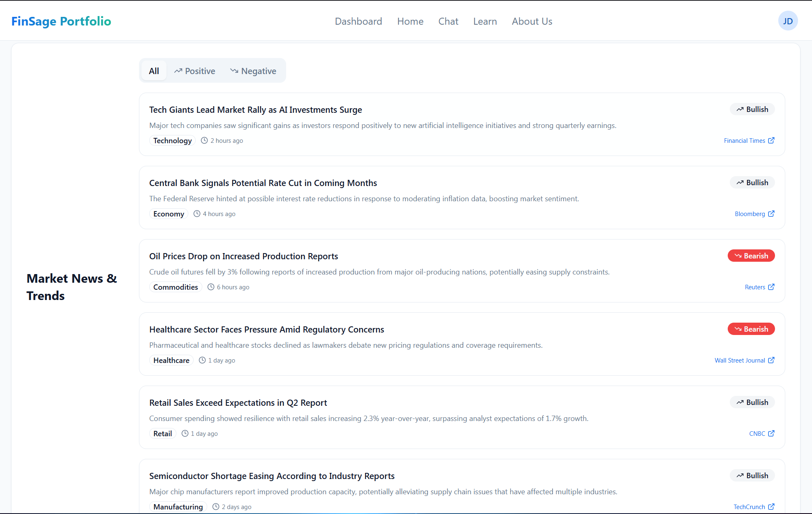Open the Dashboard nav item
This screenshot has width=812, height=514.
(359, 21)
